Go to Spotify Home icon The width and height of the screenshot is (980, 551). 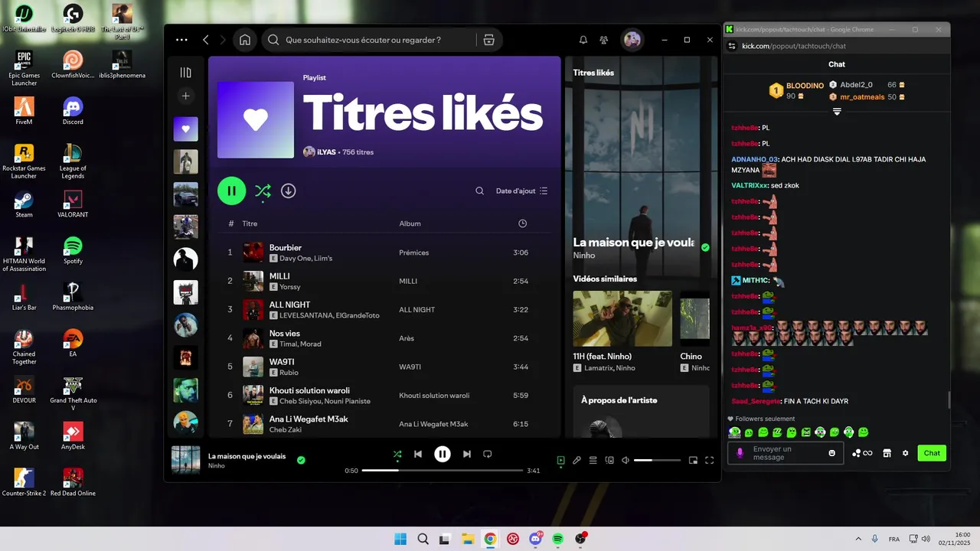245,40
